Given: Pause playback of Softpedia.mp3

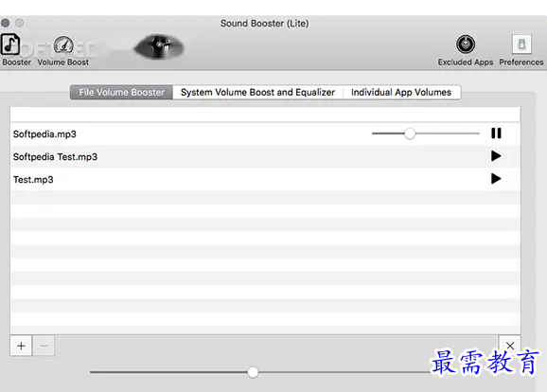Looking at the screenshot, I should 496,133.
